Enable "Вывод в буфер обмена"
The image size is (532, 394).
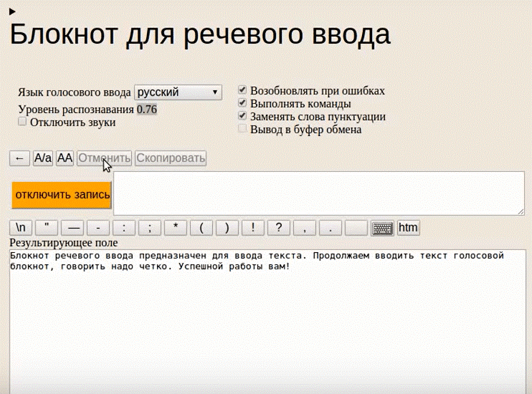tap(242, 128)
